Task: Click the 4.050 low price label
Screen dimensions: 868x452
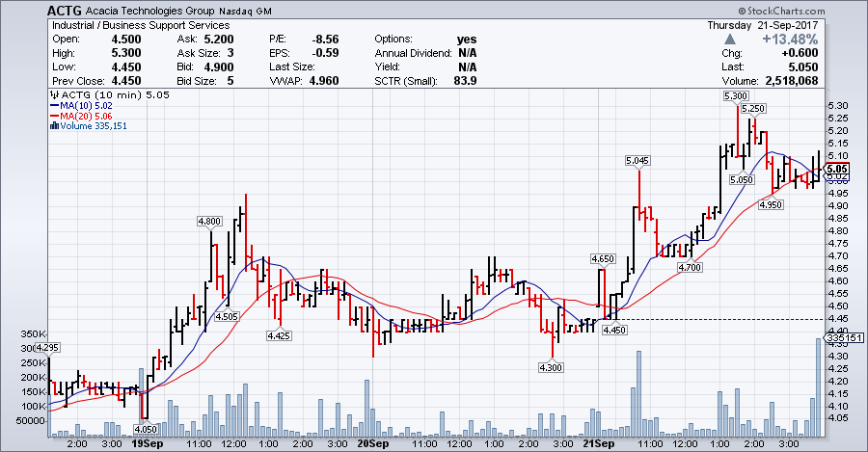Action: [146, 429]
